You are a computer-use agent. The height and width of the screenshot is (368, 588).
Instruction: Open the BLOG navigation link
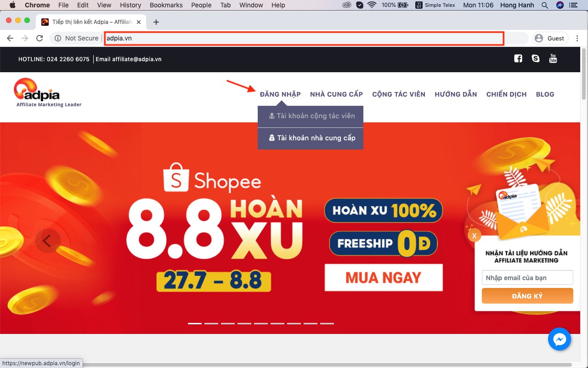coord(545,94)
